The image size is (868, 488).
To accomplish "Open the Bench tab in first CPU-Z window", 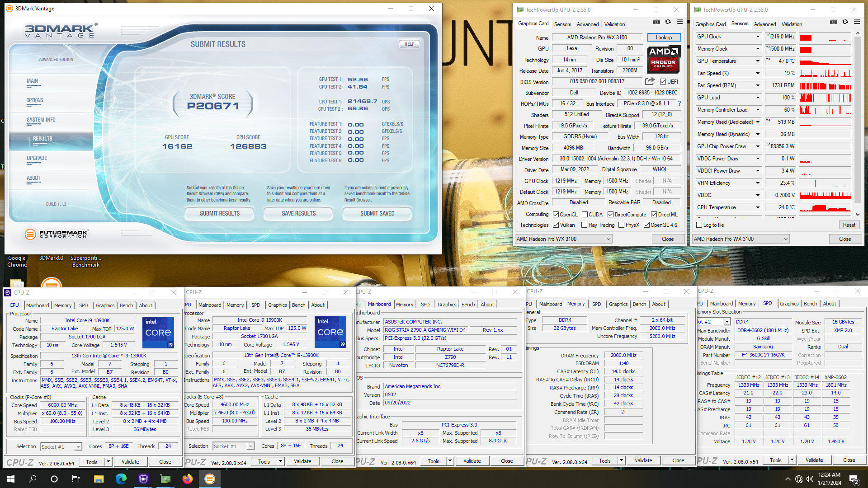I will (x=126, y=305).
